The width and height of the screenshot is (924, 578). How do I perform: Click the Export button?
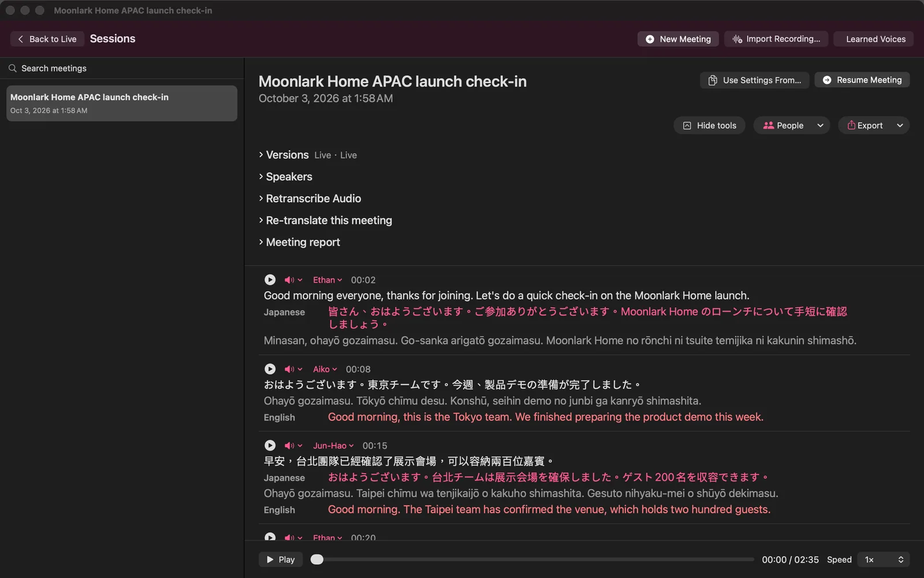pos(865,125)
